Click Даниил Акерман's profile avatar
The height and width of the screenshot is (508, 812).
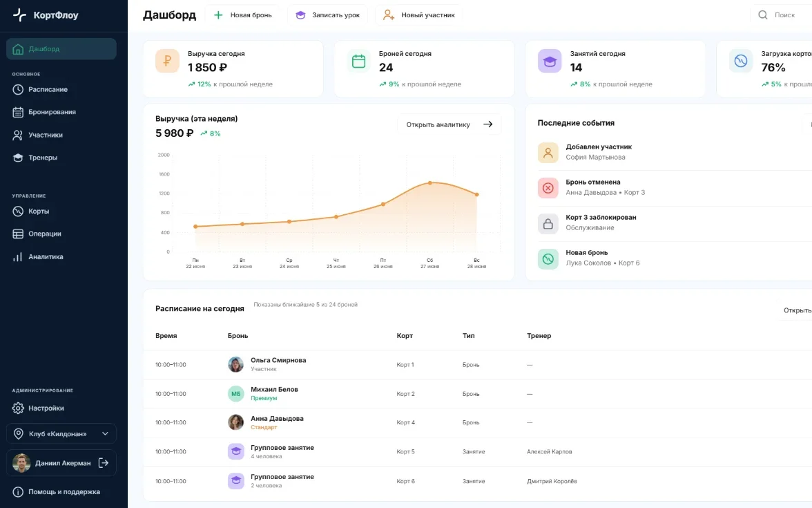(x=21, y=463)
